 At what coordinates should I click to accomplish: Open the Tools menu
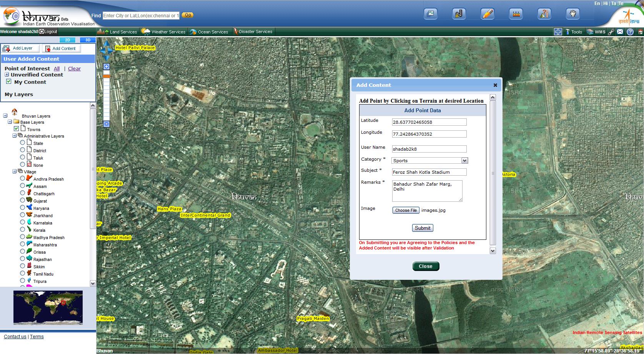coord(574,32)
